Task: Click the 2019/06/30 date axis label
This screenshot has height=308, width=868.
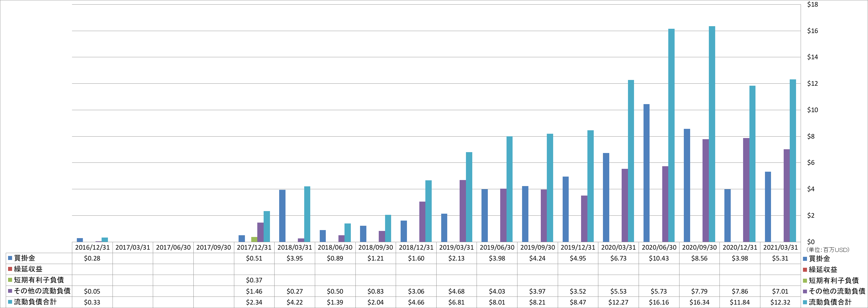Action: click(497, 247)
